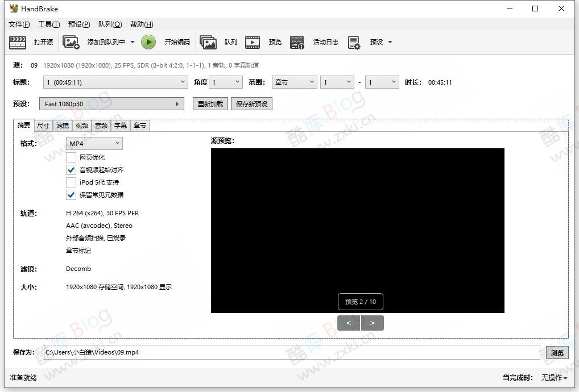
Task: Go to next preview with the > control
Action: click(373, 323)
